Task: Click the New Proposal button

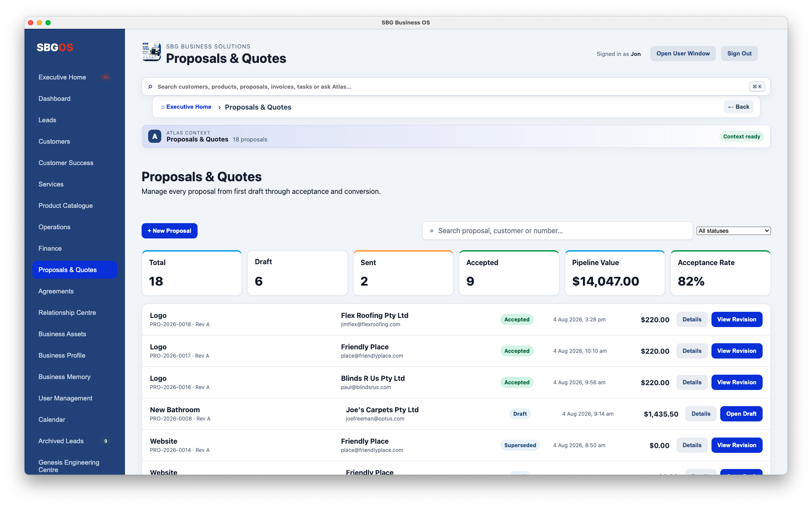Action: (170, 231)
